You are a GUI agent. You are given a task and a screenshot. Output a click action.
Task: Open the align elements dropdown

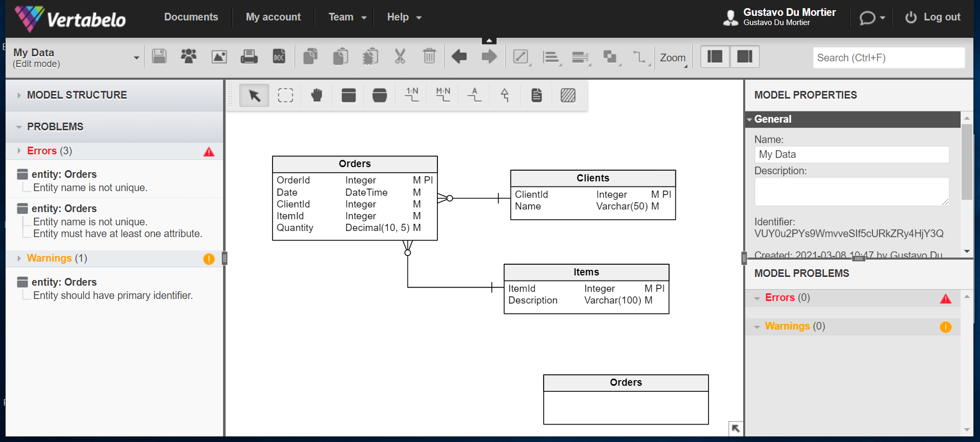552,57
